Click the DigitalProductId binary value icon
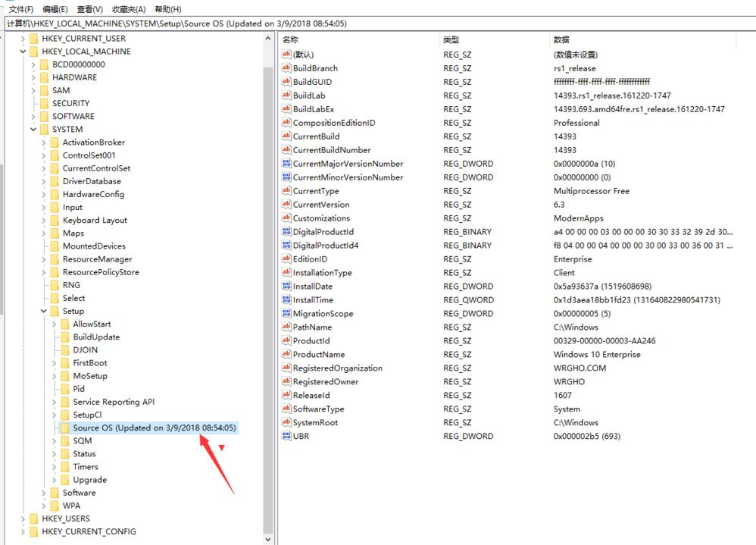Viewport: 756px width, 545px height. [286, 232]
